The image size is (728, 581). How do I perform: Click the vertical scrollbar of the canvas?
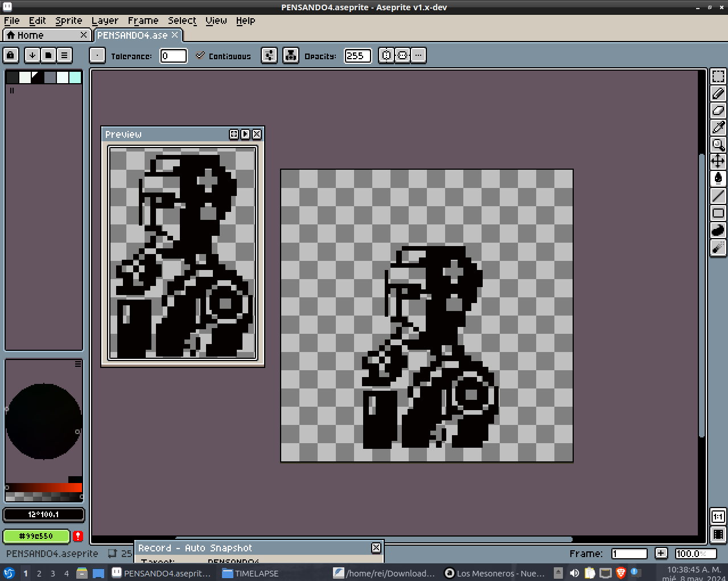702,296
